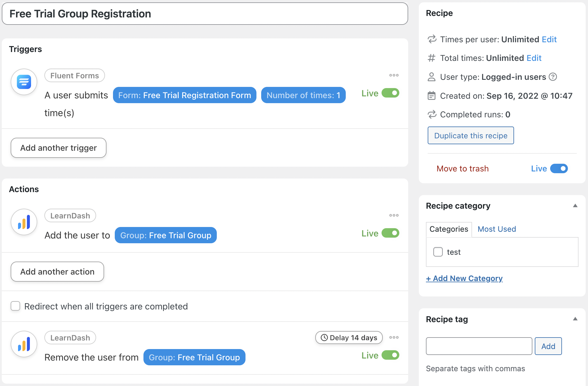Open Add New Category link
This screenshot has height=386, width=588.
tap(464, 278)
